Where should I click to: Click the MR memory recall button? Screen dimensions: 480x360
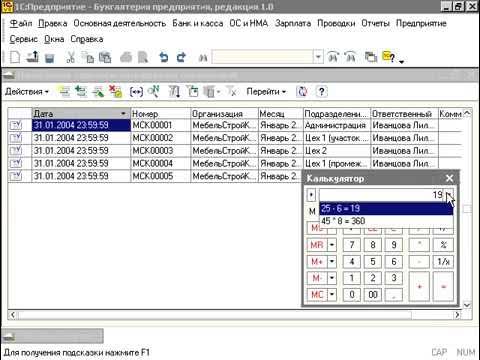317,245
